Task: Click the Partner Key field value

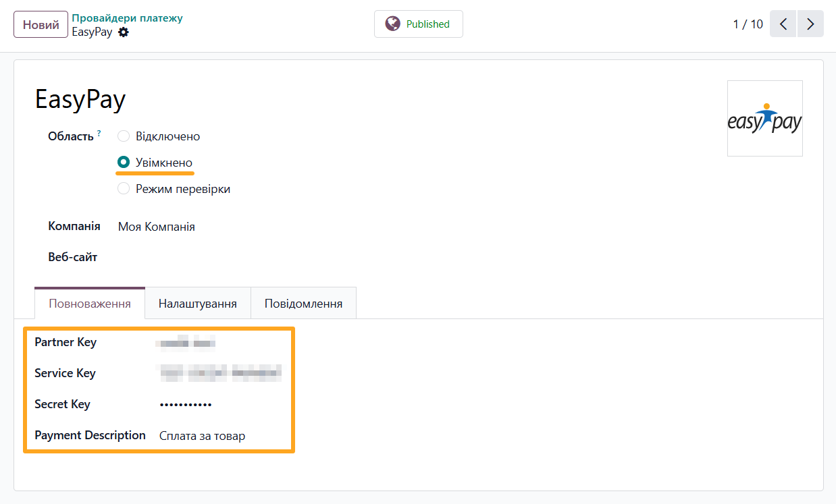Action: (186, 343)
